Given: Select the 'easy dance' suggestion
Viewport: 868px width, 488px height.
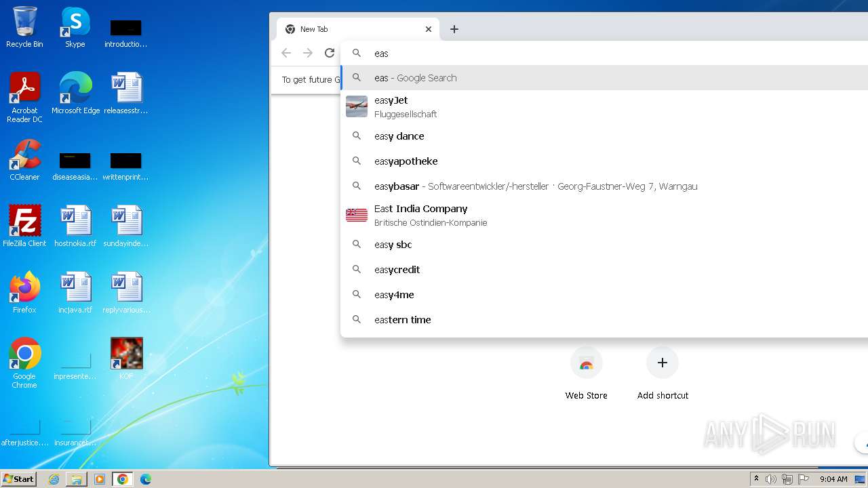Looking at the screenshot, I should click(x=604, y=136).
